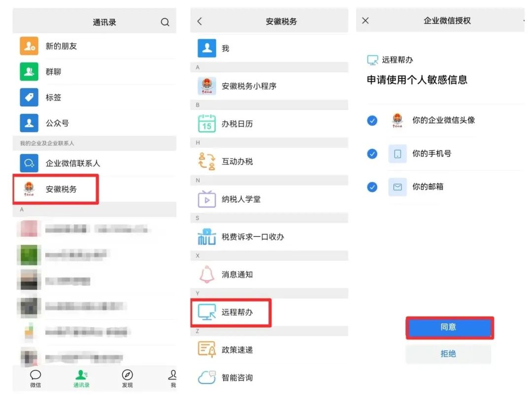Screen dimensions: 532x399
Task: Open 纳税人学堂 video icon
Action: 206,199
